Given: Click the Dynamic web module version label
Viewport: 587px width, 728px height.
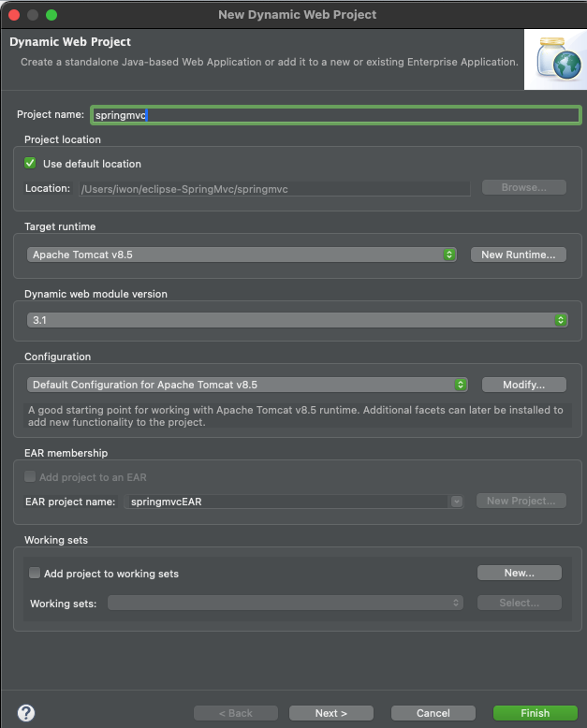Looking at the screenshot, I should (x=95, y=294).
